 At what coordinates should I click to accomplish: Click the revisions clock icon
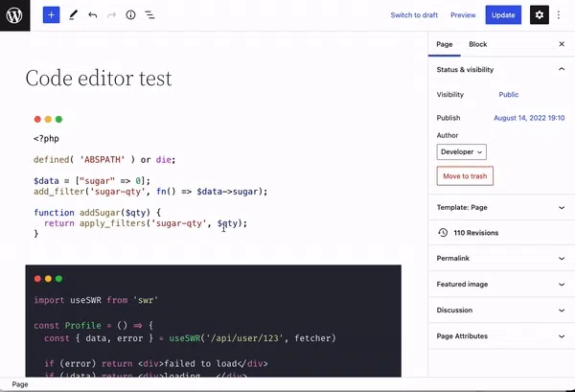[443, 233]
